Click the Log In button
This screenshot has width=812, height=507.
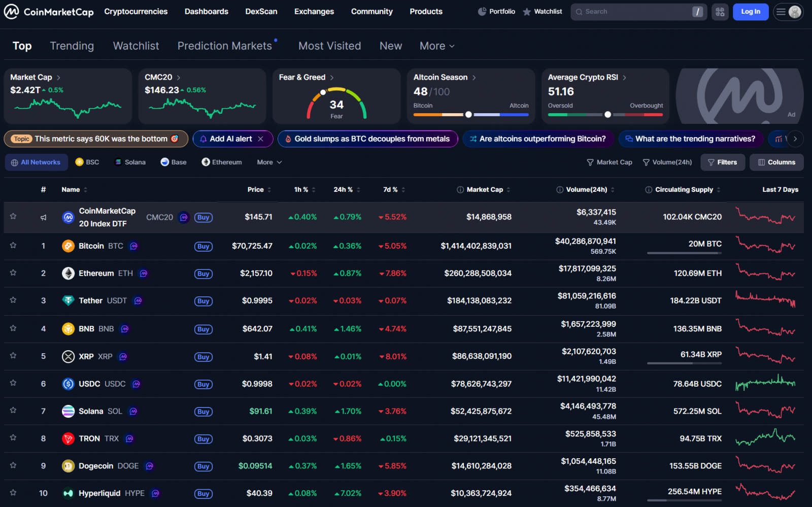tap(750, 12)
